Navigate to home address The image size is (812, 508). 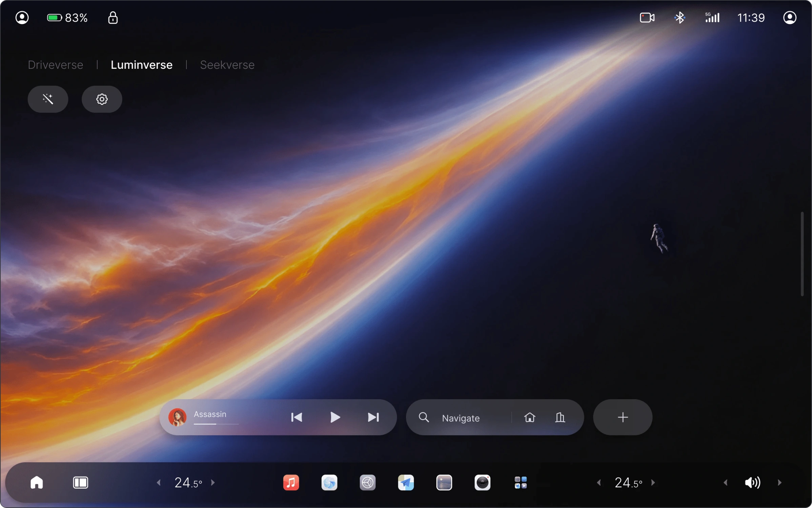530,417
